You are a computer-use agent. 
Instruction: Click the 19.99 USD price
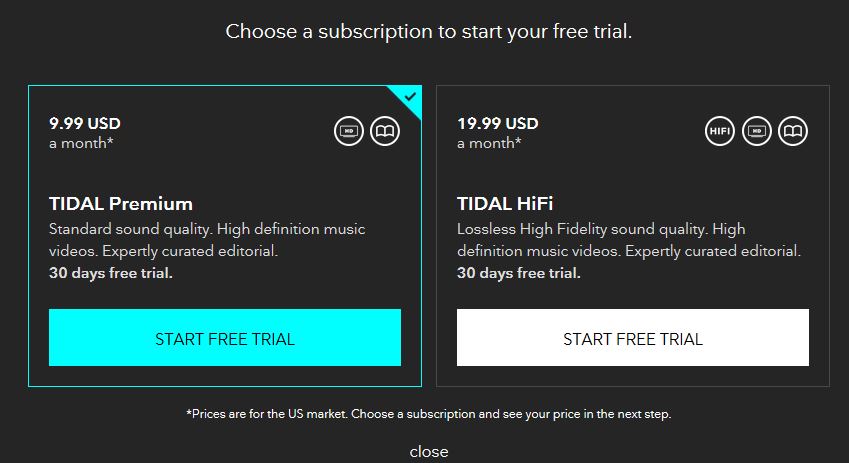[498, 124]
